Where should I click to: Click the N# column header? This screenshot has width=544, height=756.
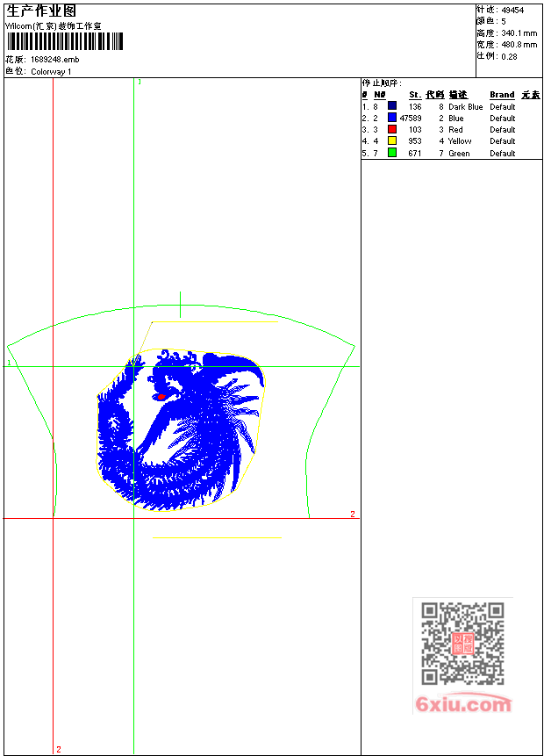(x=380, y=95)
